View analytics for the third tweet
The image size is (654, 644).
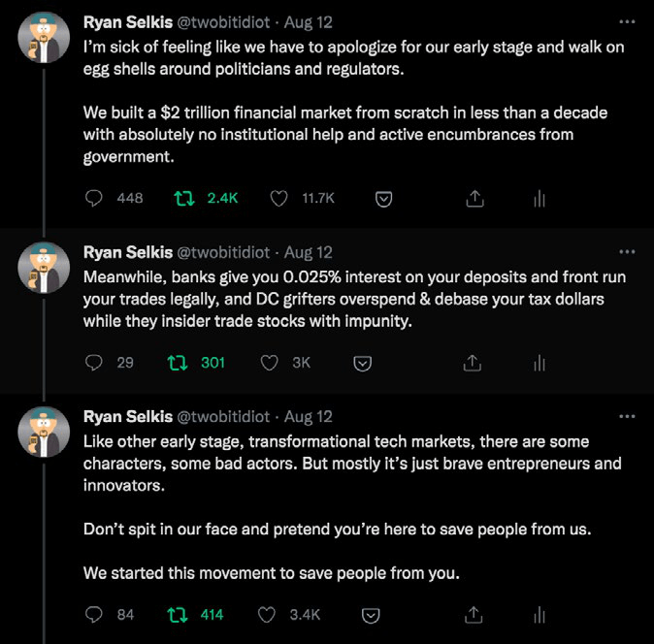pos(540,614)
